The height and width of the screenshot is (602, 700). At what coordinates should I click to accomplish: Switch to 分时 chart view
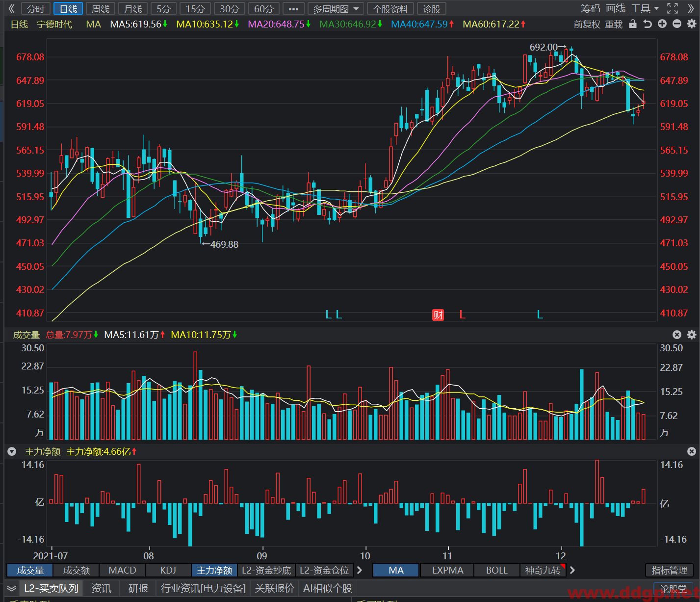point(35,9)
